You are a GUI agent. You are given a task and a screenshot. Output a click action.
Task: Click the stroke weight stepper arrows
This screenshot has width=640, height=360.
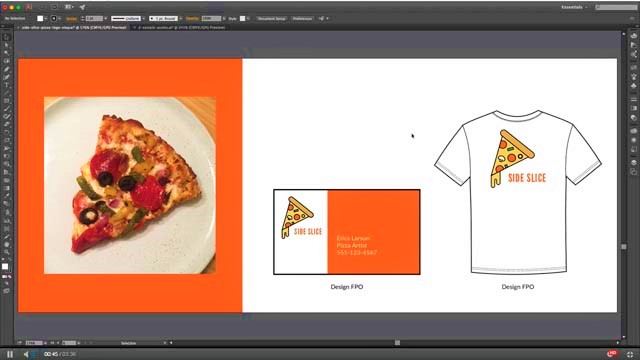(x=82, y=18)
